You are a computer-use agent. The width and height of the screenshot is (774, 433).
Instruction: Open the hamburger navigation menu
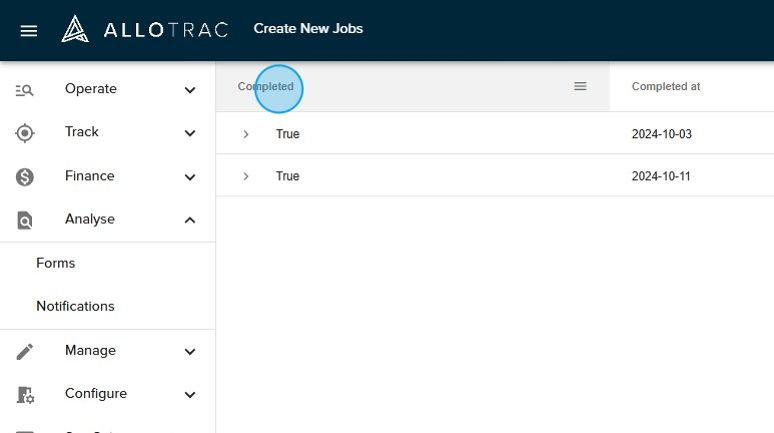tap(29, 30)
